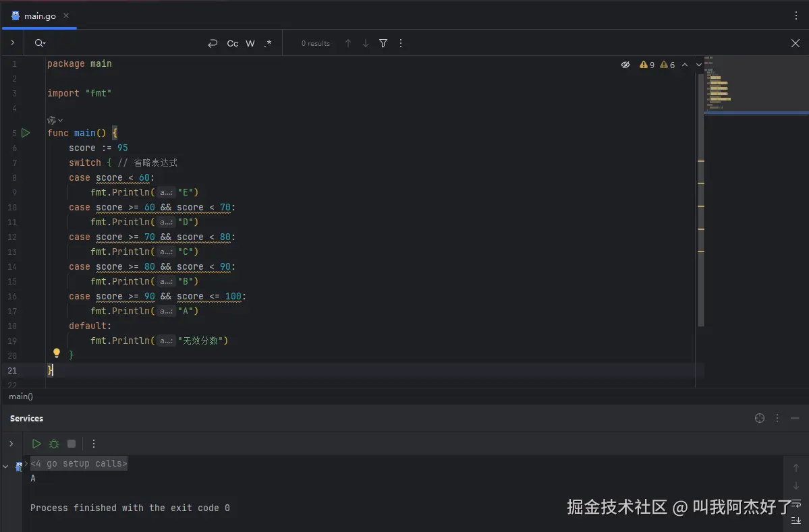809x532 pixels.
Task: Open the search results filter
Action: coord(383,43)
